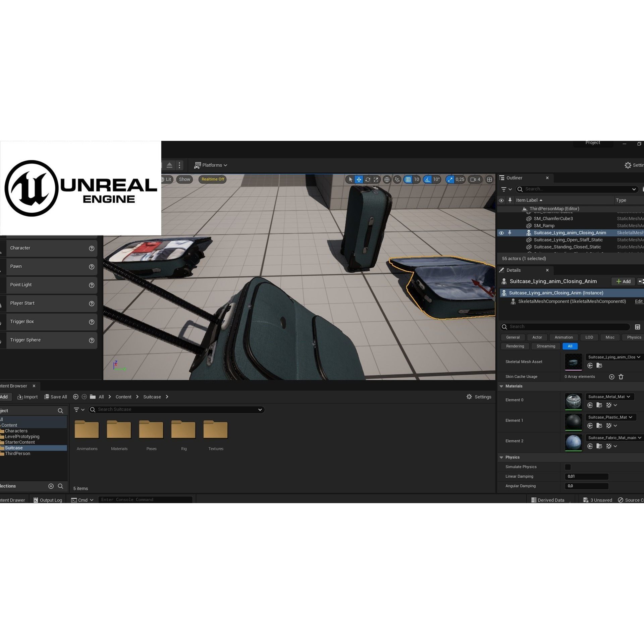The height and width of the screenshot is (644, 644).
Task: Open Outliner filter options dropdown
Action: click(506, 189)
